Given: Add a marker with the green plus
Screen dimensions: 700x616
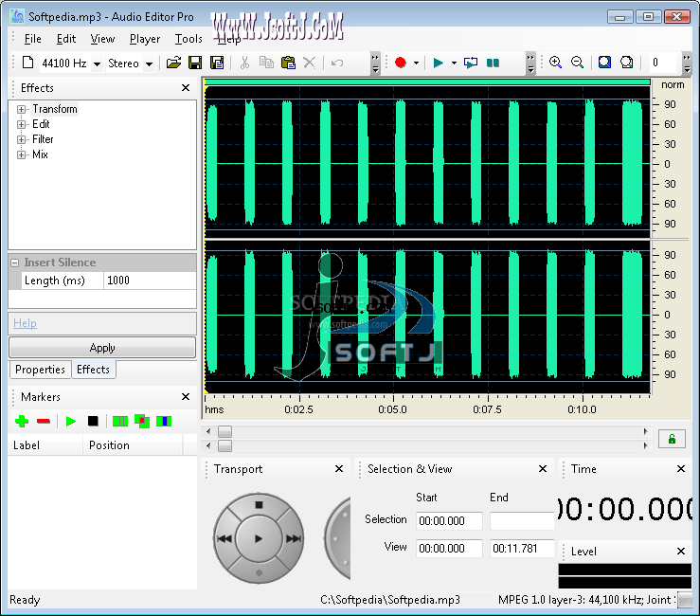Looking at the screenshot, I should click(x=22, y=421).
